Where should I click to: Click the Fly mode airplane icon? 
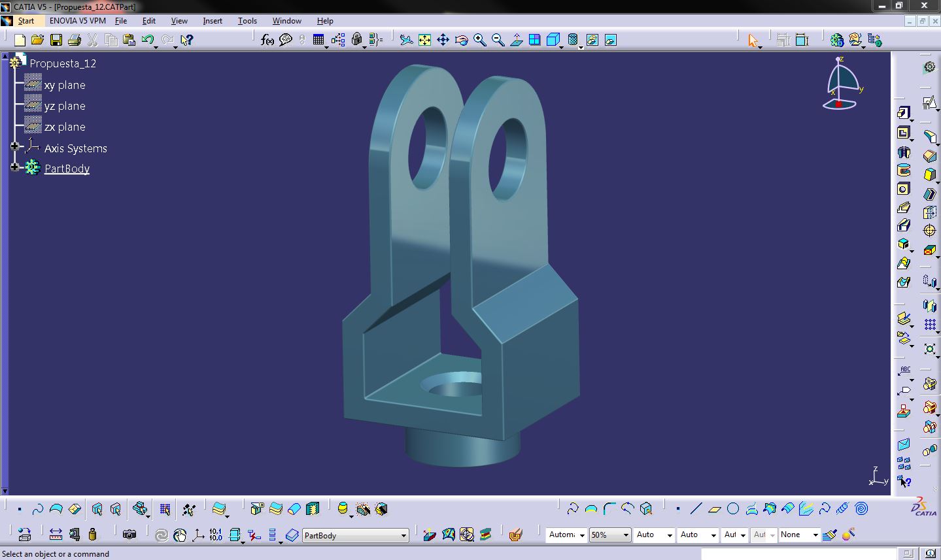pos(406,40)
